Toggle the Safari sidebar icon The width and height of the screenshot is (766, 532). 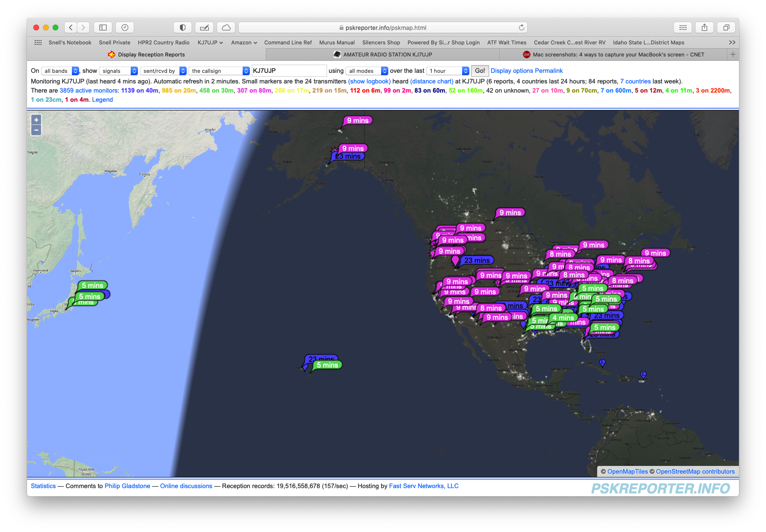pos(103,27)
